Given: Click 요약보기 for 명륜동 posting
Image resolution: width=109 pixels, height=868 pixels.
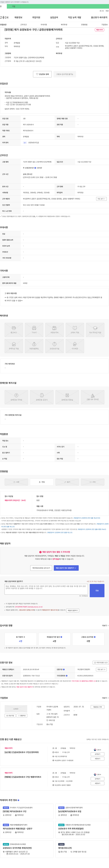Looking at the screenshot, I should (98, 779).
